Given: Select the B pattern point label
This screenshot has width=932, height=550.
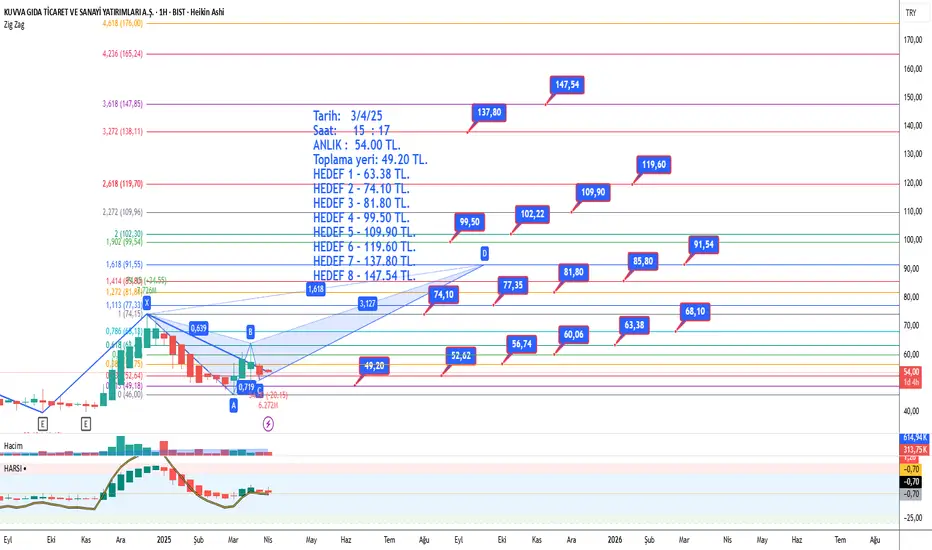Looking at the screenshot, I should [250, 332].
